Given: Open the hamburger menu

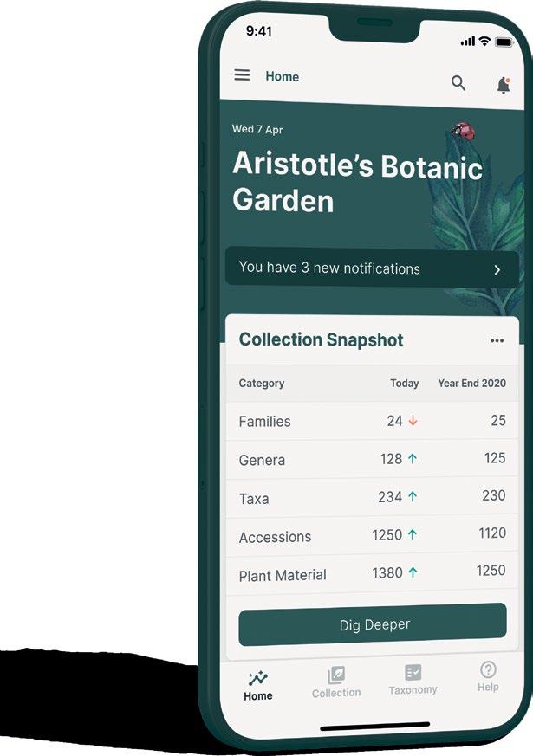Looking at the screenshot, I should coord(242,75).
